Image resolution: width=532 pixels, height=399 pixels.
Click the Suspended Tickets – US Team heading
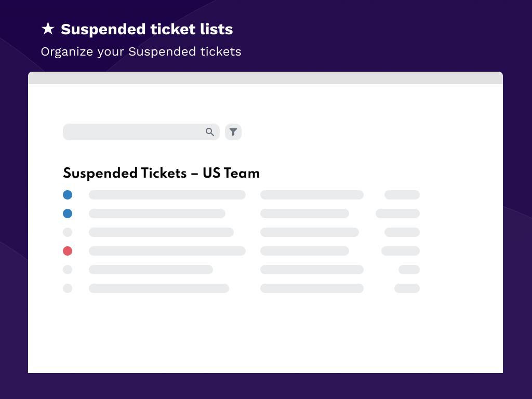161,173
